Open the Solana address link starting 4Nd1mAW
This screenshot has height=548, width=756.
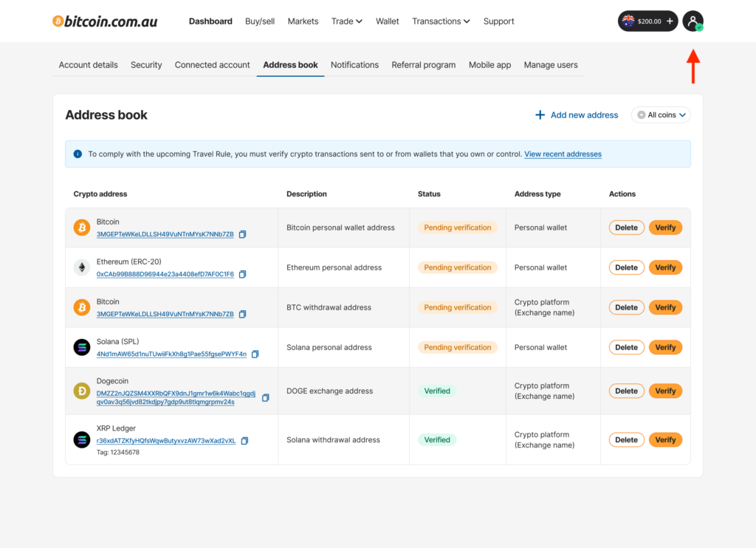[x=171, y=354]
